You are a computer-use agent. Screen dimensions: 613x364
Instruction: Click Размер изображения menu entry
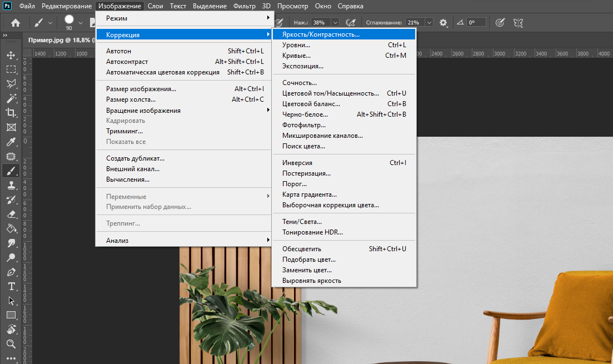tap(141, 89)
